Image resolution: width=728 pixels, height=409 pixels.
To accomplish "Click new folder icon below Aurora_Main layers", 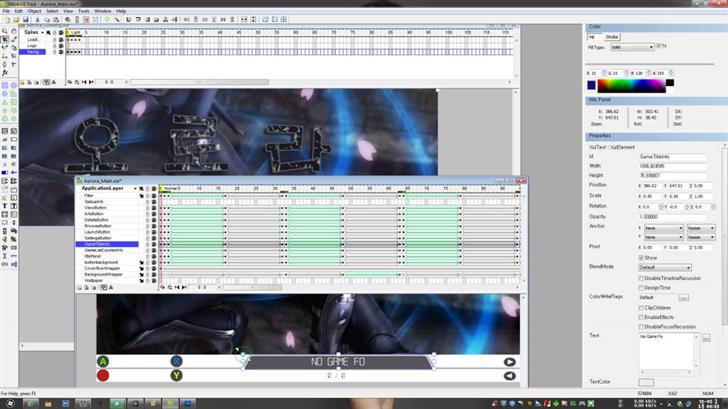I will (x=79, y=288).
